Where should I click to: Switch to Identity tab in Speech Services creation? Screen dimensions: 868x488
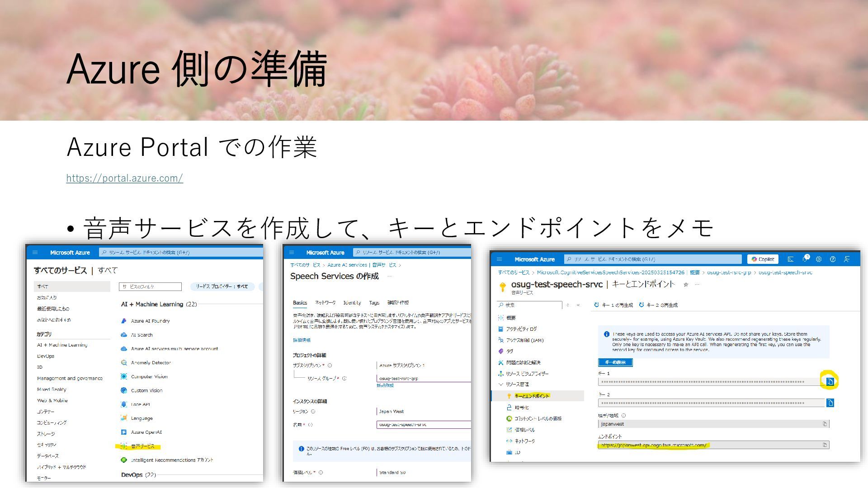(352, 303)
